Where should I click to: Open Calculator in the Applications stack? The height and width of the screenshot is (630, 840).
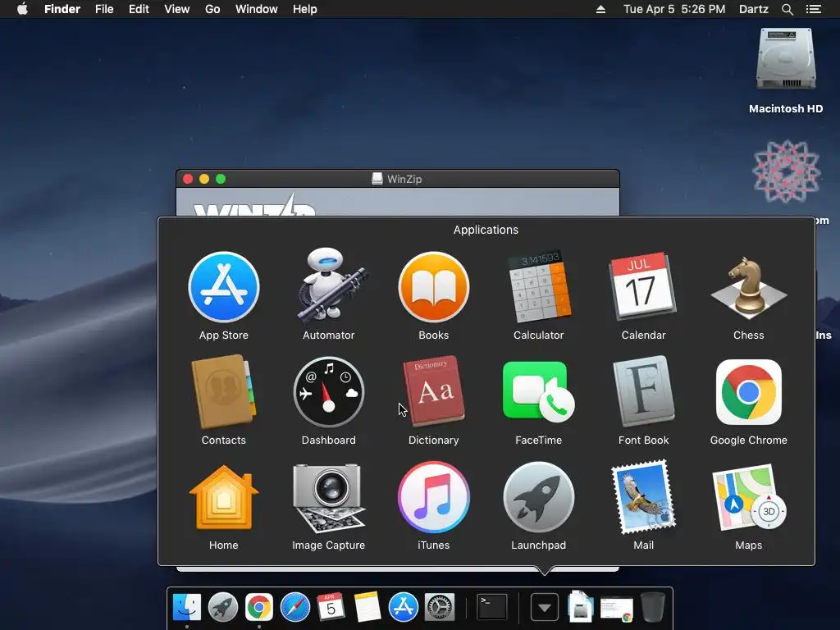(538, 287)
